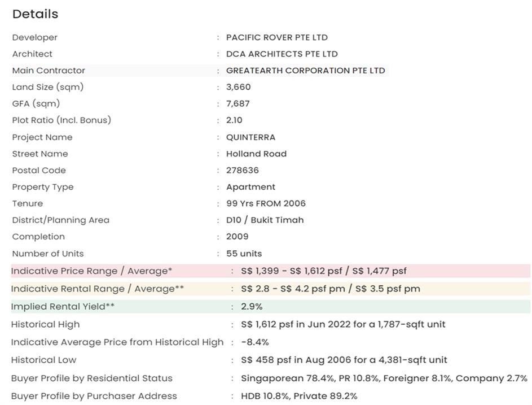Select the 55 units value
The image size is (532, 405).
pos(244,254)
